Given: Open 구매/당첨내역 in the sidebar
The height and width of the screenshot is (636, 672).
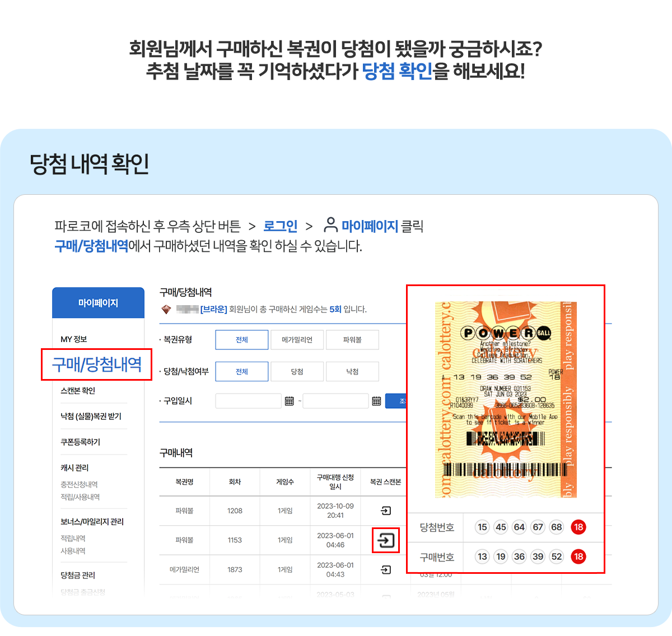Looking at the screenshot, I should [97, 364].
